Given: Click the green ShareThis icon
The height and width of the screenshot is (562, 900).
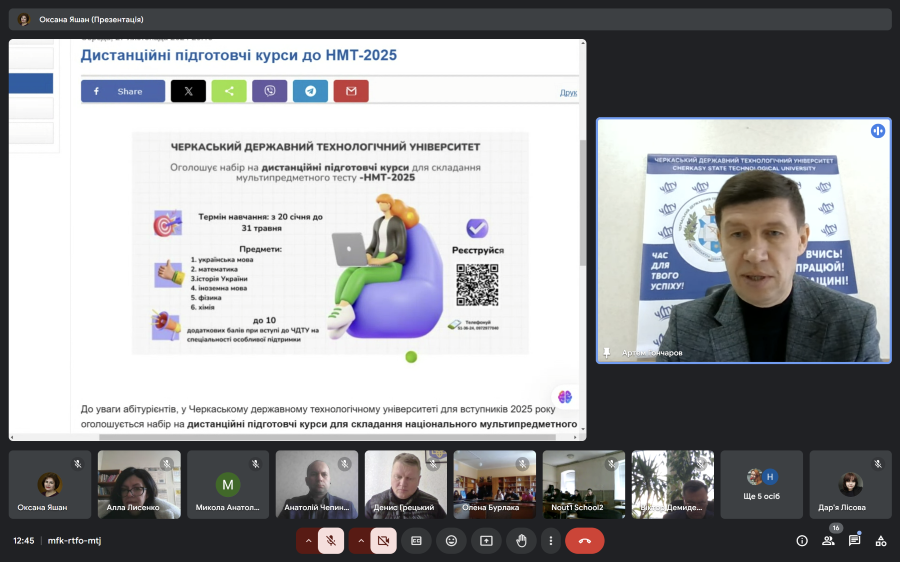Looking at the screenshot, I should pyautogui.click(x=229, y=91).
